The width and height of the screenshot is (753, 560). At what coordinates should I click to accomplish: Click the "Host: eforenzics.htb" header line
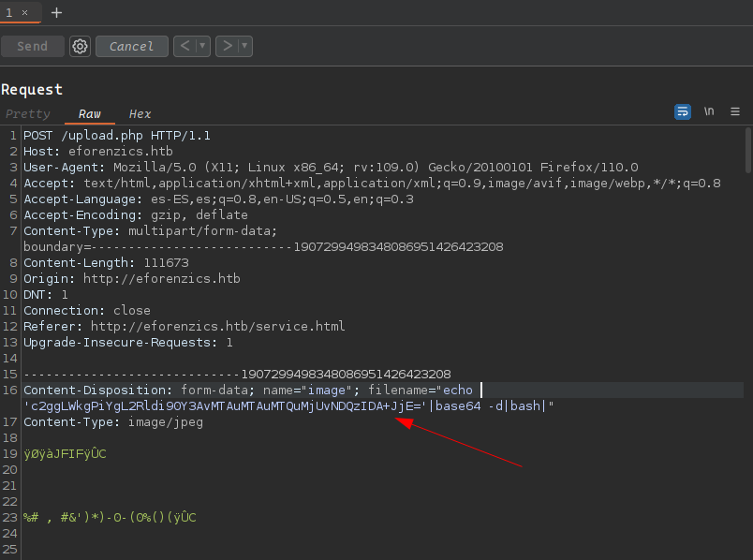point(98,152)
